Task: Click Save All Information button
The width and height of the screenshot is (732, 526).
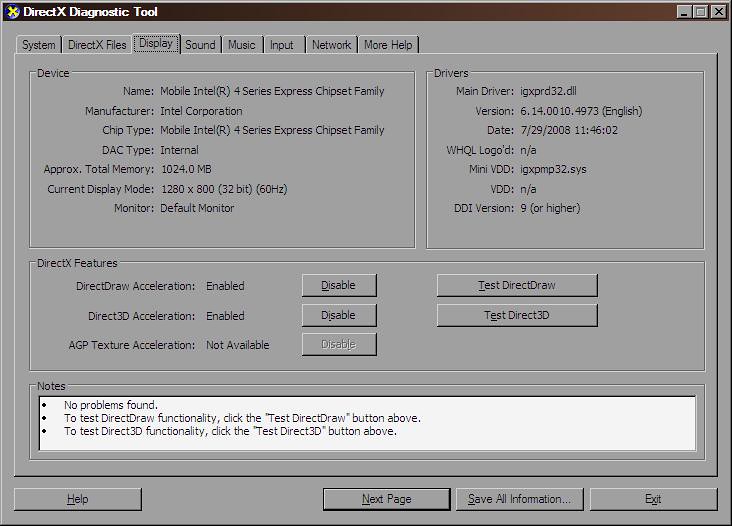Action: [520, 499]
